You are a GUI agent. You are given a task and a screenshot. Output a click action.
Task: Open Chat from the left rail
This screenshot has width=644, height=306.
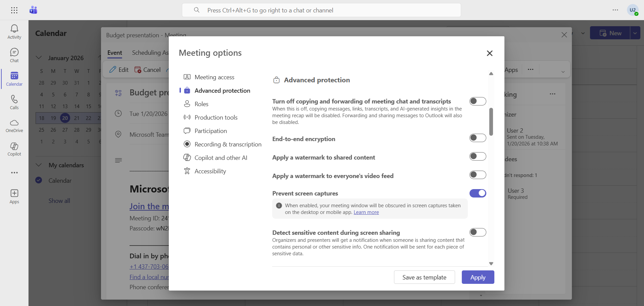point(14,55)
